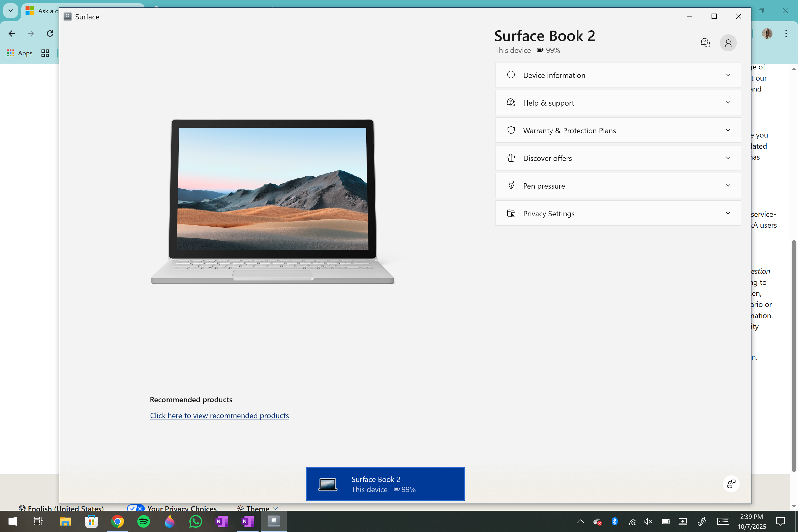Image resolution: width=798 pixels, height=532 pixels.
Task: Toggle Your Privacy Choices switch icon
Action: 136,508
